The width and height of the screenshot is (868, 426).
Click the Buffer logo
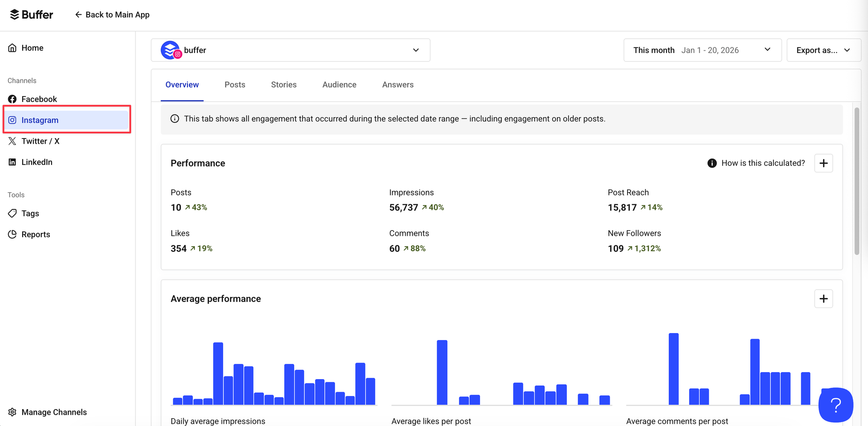tap(31, 14)
